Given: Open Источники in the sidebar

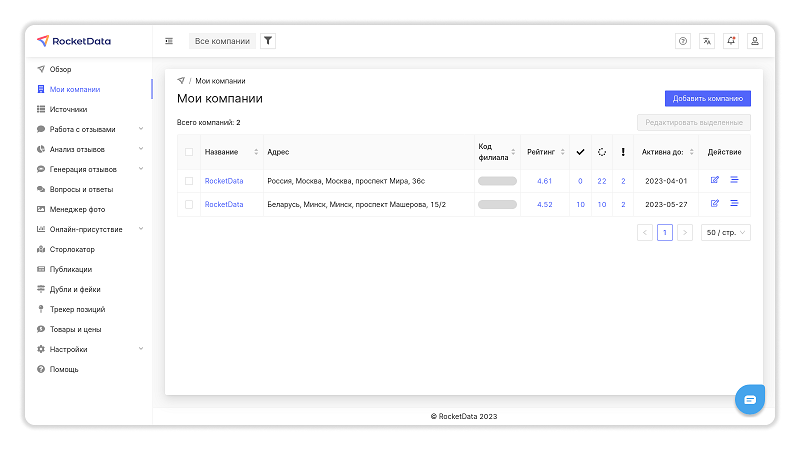Looking at the screenshot, I should click(68, 109).
